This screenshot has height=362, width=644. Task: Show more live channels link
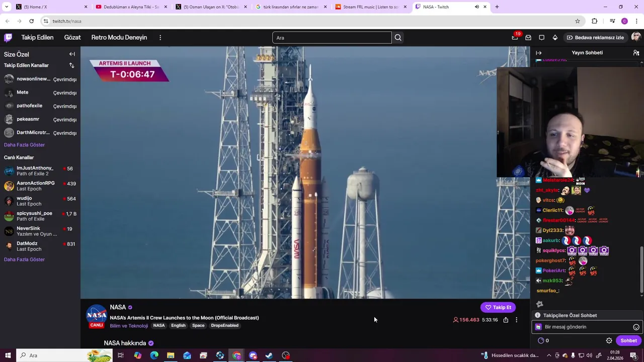pyautogui.click(x=24, y=259)
